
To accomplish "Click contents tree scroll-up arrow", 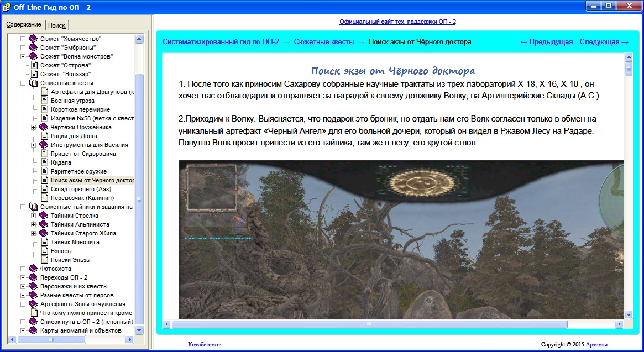I will click(139, 39).
